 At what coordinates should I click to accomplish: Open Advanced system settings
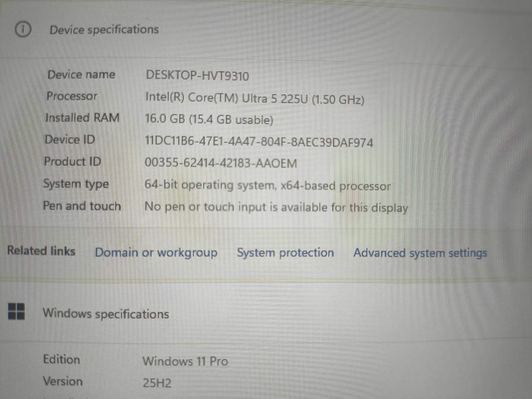pos(420,253)
